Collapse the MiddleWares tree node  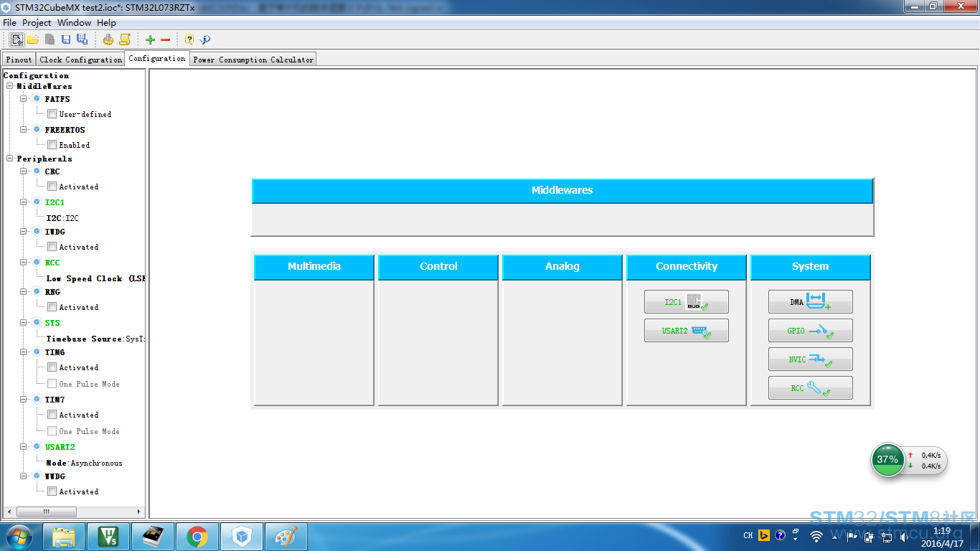coord(10,86)
